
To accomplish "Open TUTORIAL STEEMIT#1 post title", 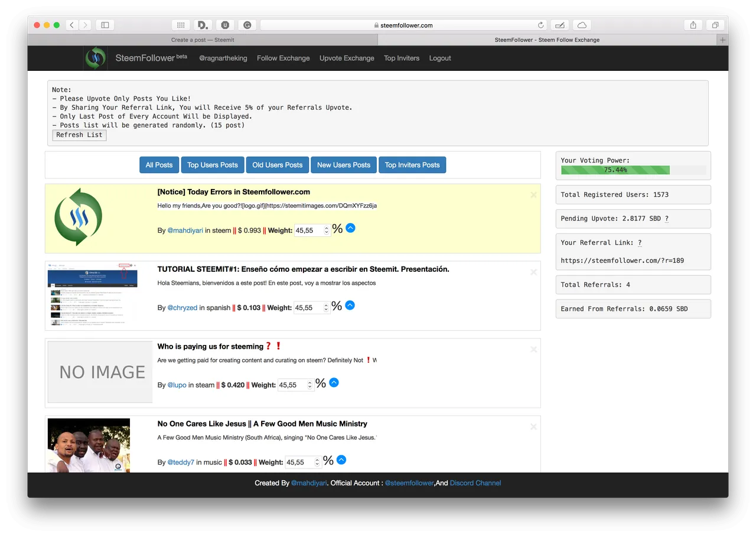I will tap(304, 269).
